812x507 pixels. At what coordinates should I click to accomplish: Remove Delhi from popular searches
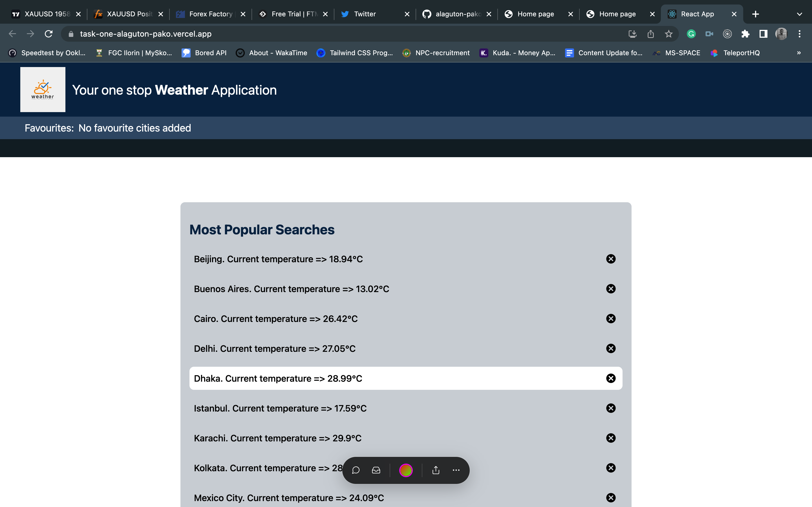coord(611,348)
